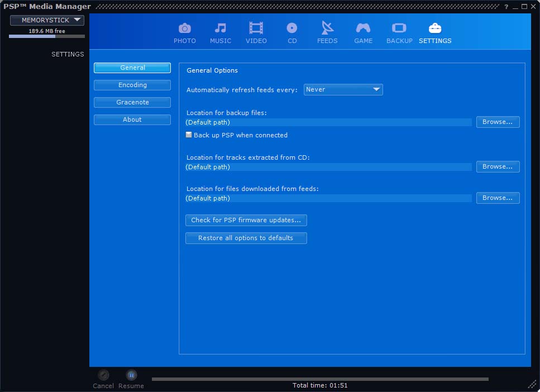Click 'Location for files downloaded from feeds:' label

(x=252, y=189)
